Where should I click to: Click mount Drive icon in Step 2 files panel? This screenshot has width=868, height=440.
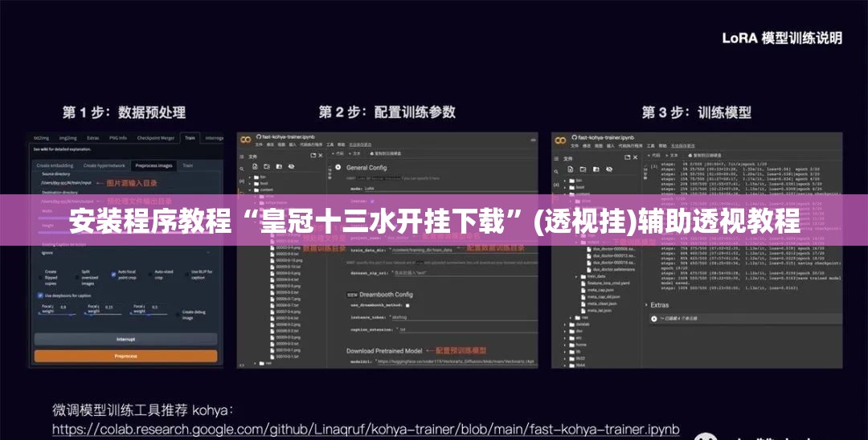[279, 166]
